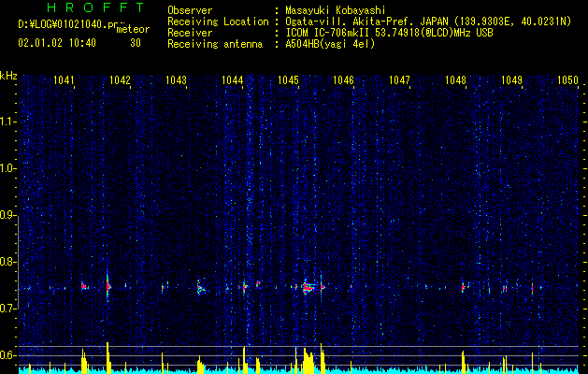Viewport: 588px width, 374px height.
Task: Click the tallest yellow intensity bar before 1042
Action: [x=108, y=358]
